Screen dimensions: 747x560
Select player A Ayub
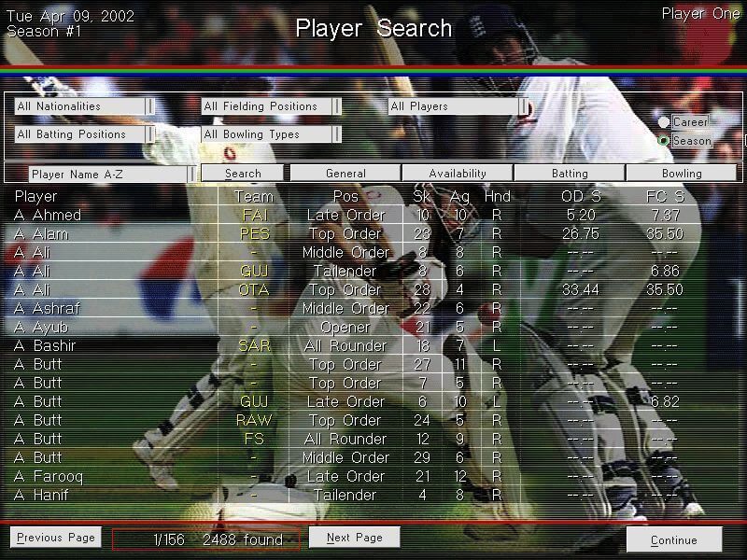coord(41,328)
